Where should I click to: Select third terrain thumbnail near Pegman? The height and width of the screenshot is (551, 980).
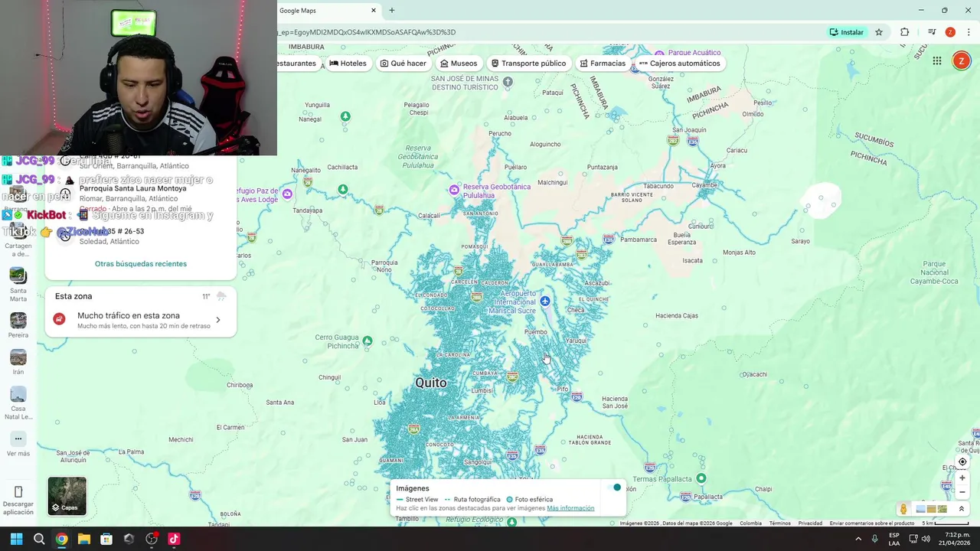tap(942, 509)
